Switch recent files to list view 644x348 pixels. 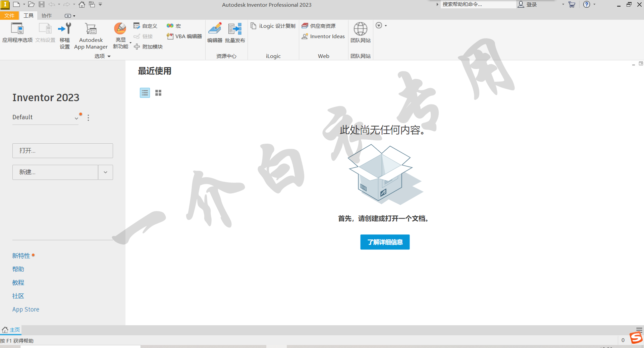point(145,93)
